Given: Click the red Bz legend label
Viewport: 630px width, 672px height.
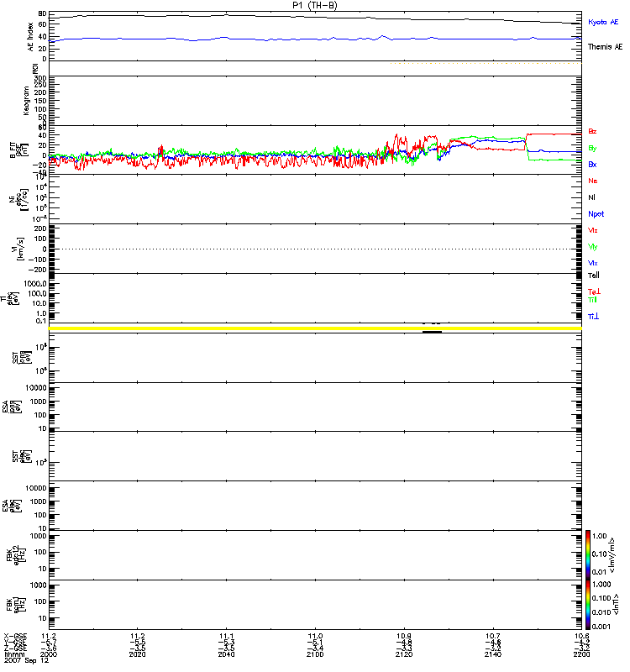Looking at the screenshot, I should point(592,131).
